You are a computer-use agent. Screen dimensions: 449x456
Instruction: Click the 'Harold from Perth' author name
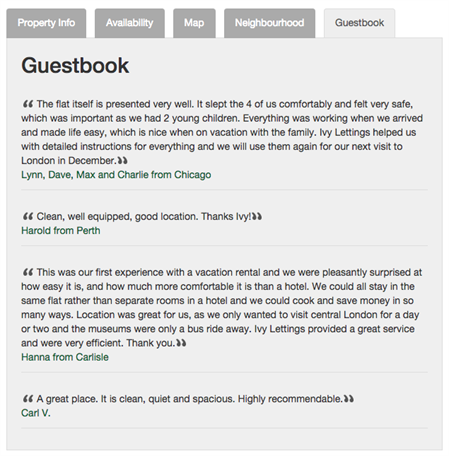tap(61, 231)
